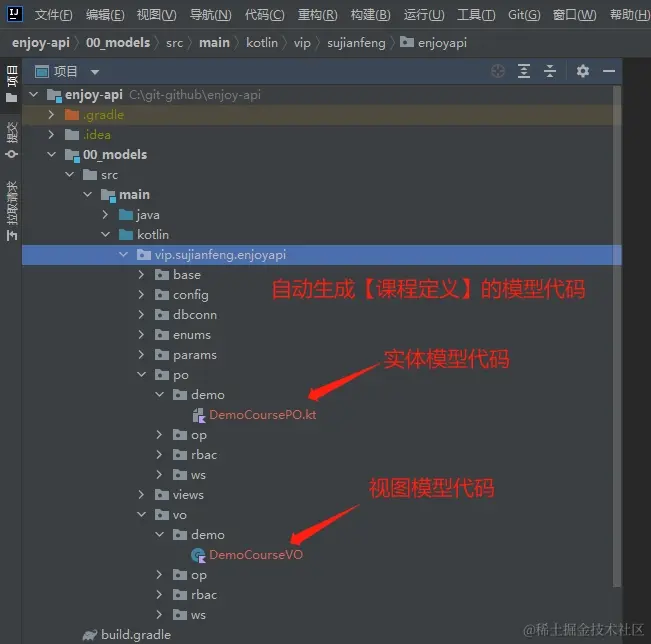Image resolution: width=651 pixels, height=644 pixels.
Task: Click the views package folder icon
Action: [x=162, y=495]
